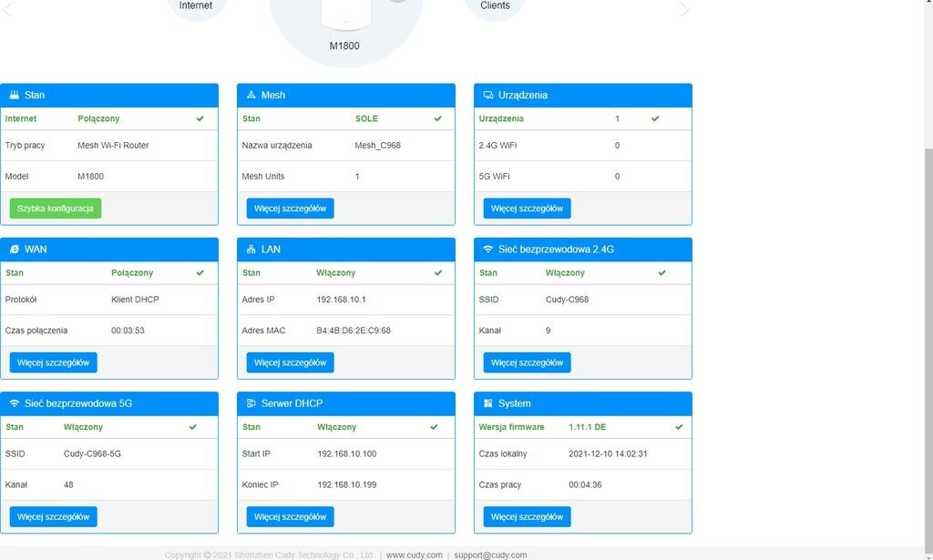Show more details for the WAN panel
The height and width of the screenshot is (560, 933).
[x=53, y=362]
